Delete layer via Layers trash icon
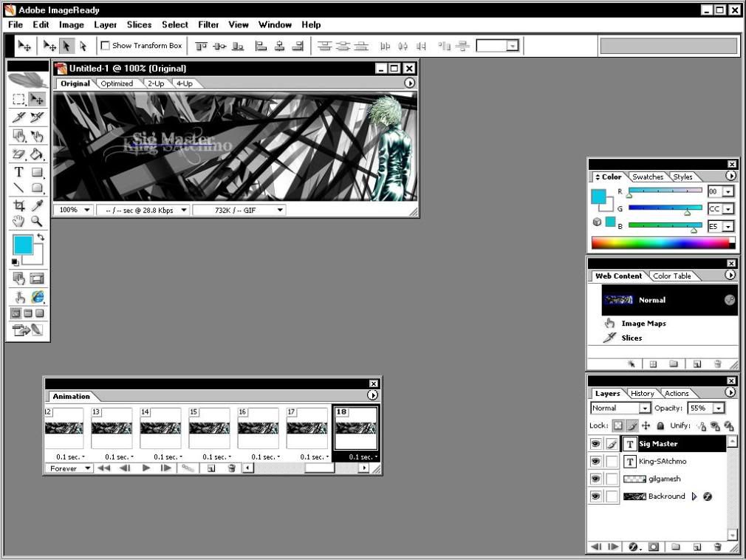Image resolution: width=746 pixels, height=560 pixels. pos(717,547)
